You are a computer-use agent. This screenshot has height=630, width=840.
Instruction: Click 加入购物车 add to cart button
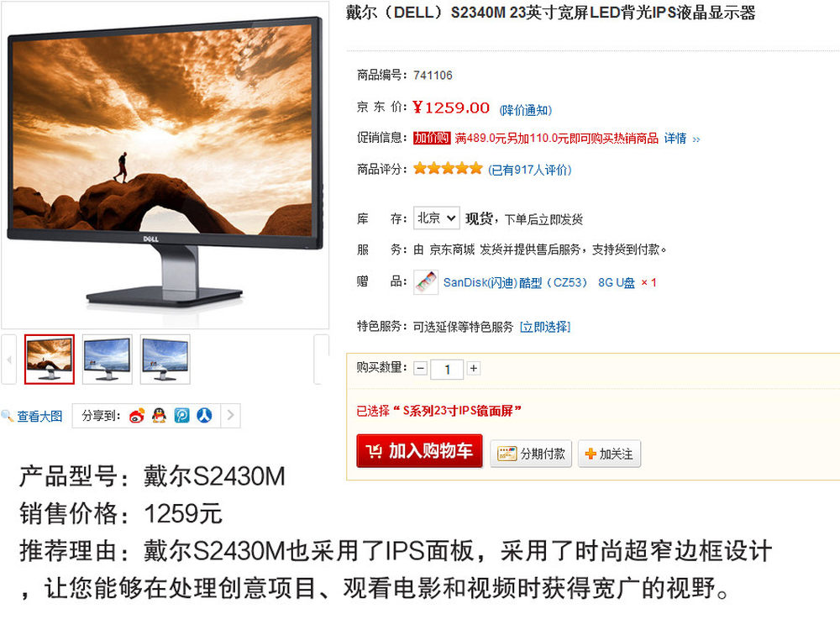(419, 451)
